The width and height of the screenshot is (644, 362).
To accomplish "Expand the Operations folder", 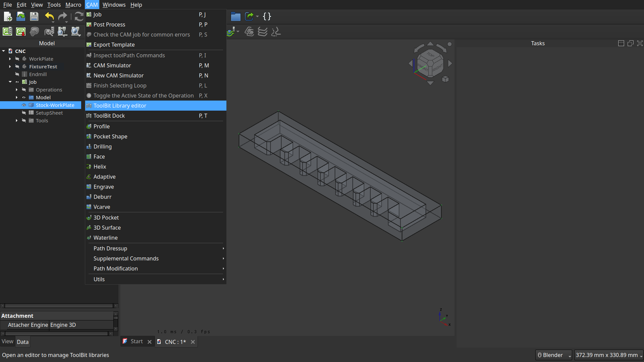I will tap(17, 90).
